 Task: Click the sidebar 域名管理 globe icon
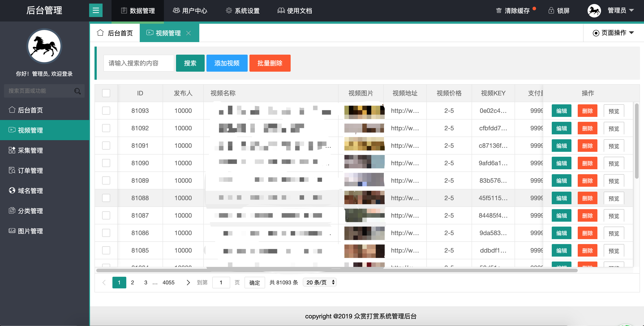(x=12, y=190)
